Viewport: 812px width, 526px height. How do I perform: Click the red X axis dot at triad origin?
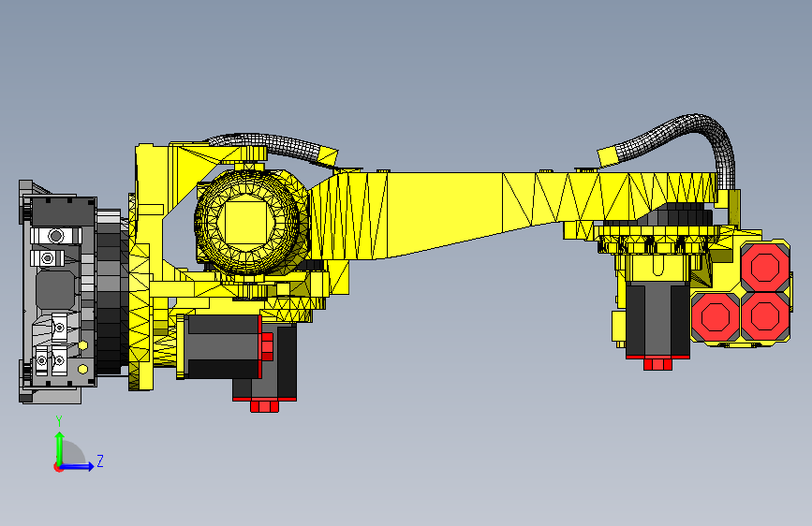(57, 467)
